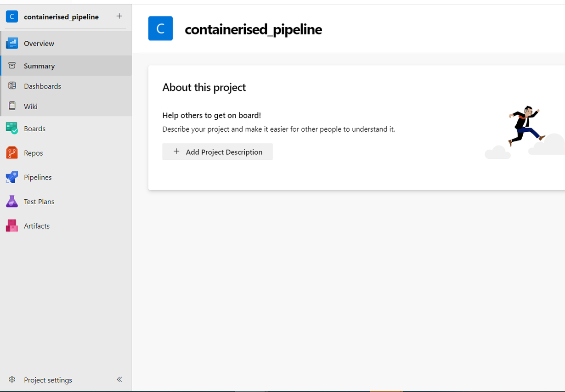
Task: Select the purple Test Plans flask icon
Action: point(12,202)
